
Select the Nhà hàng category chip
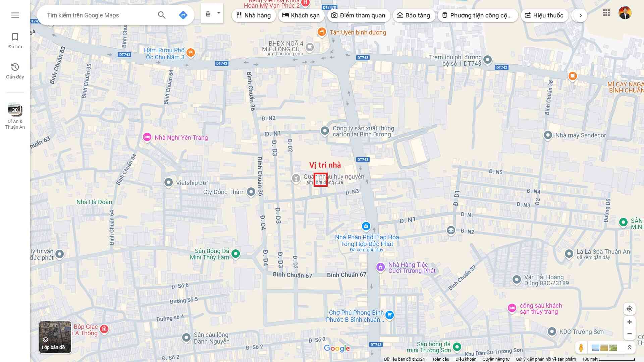tap(254, 15)
